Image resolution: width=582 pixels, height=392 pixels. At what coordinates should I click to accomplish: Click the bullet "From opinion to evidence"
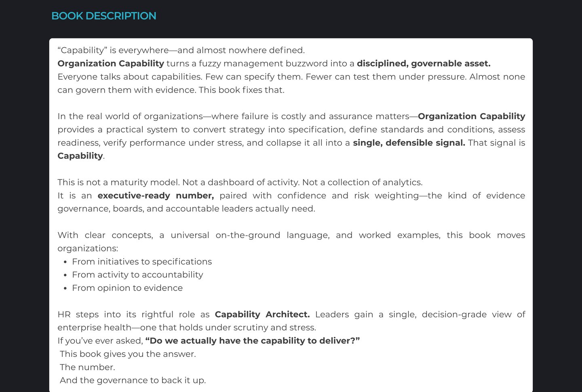pyautogui.click(x=127, y=288)
